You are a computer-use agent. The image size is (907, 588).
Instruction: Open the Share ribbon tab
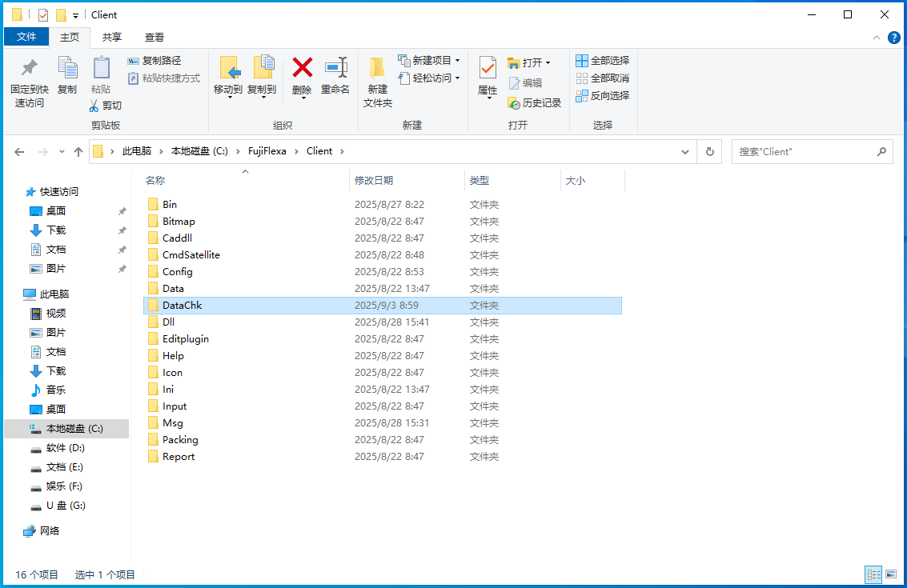(112, 37)
